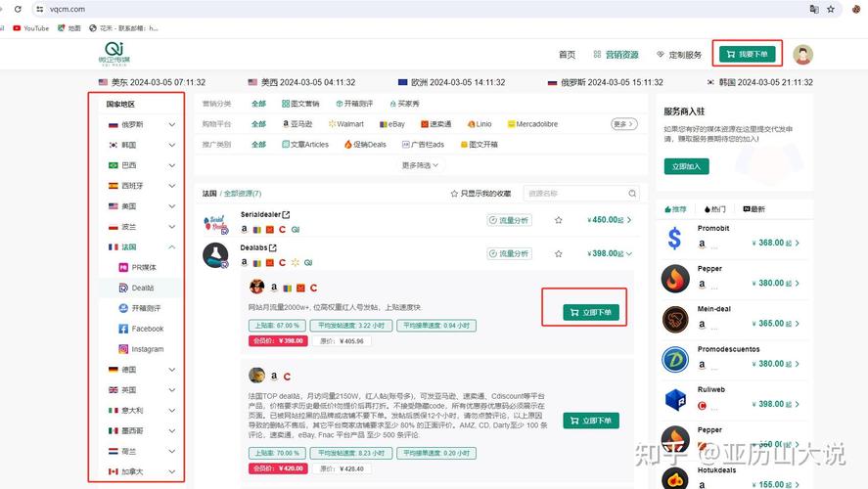Select the 图文营销 marketing category
This screenshot has width=868, height=489.
[300, 104]
